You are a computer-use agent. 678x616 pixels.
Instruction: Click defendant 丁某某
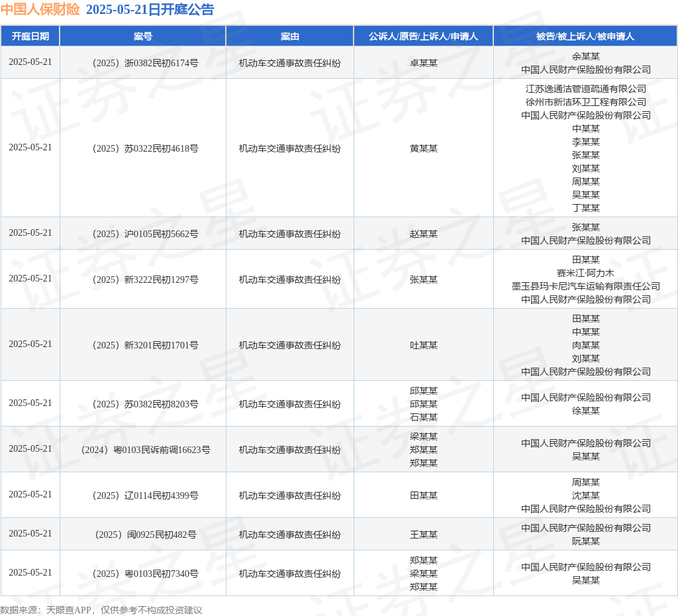click(586, 208)
